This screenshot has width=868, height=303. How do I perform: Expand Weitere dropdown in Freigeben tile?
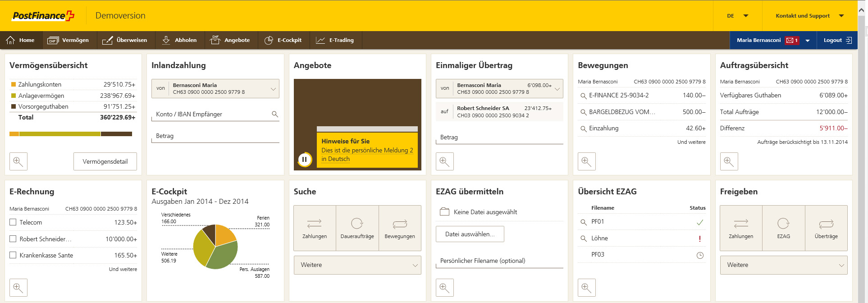click(x=784, y=265)
